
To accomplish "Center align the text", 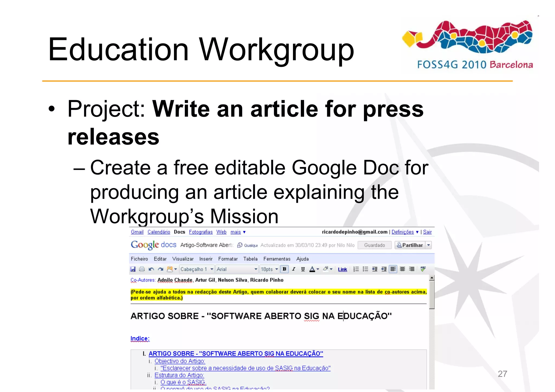I will point(402,269).
